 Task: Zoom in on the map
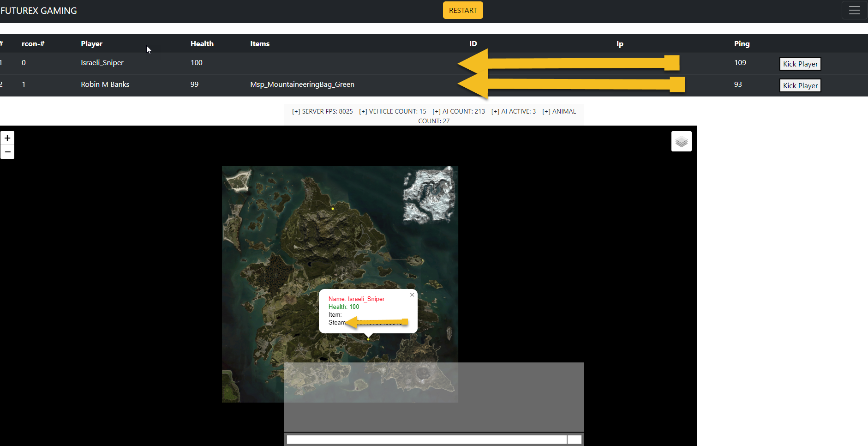7,138
